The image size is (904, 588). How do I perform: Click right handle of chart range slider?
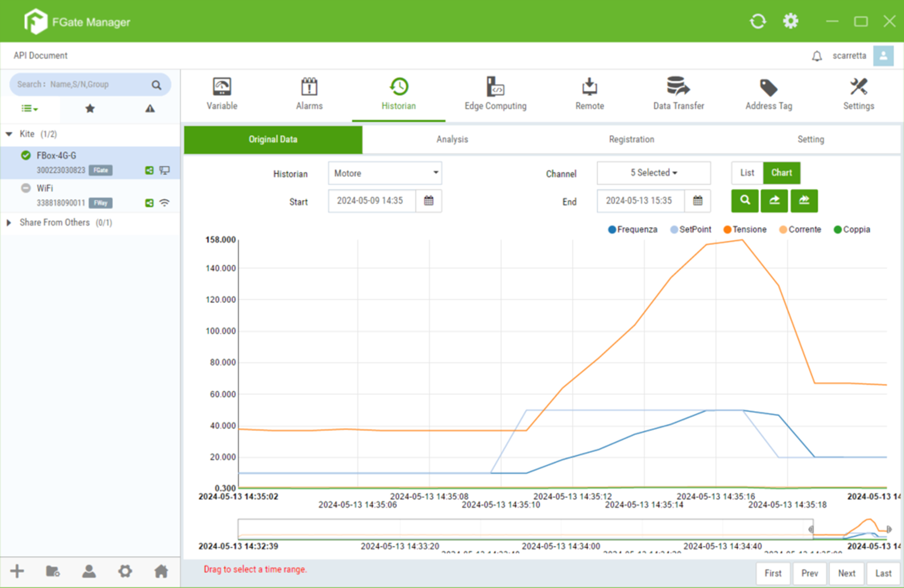click(x=889, y=529)
